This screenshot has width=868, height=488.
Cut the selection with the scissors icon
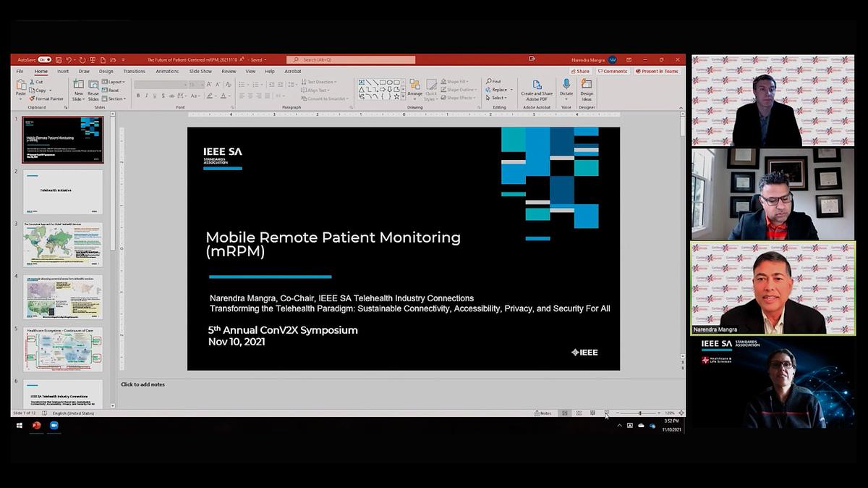click(x=37, y=82)
